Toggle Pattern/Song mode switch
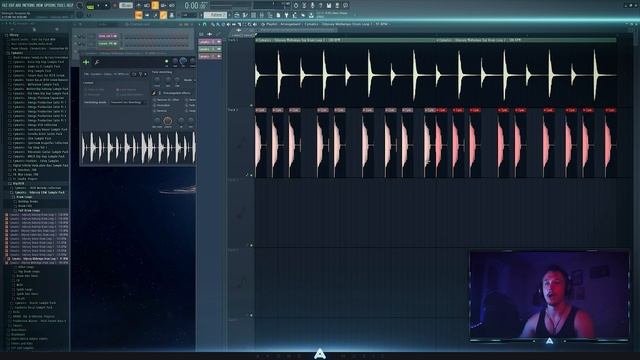The image size is (640, 360). point(90,6)
